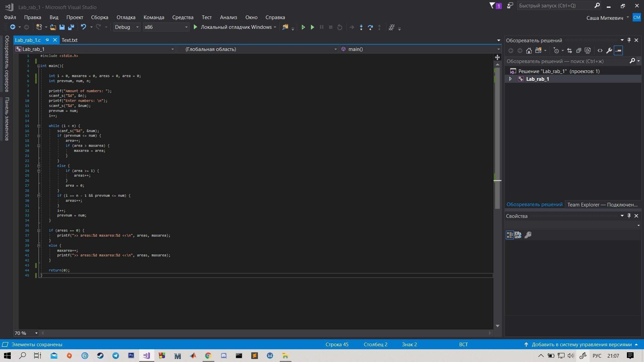This screenshot has height=362, width=644.
Task: Switch Properties panel to Categorized view
Action: pyautogui.click(x=509, y=235)
